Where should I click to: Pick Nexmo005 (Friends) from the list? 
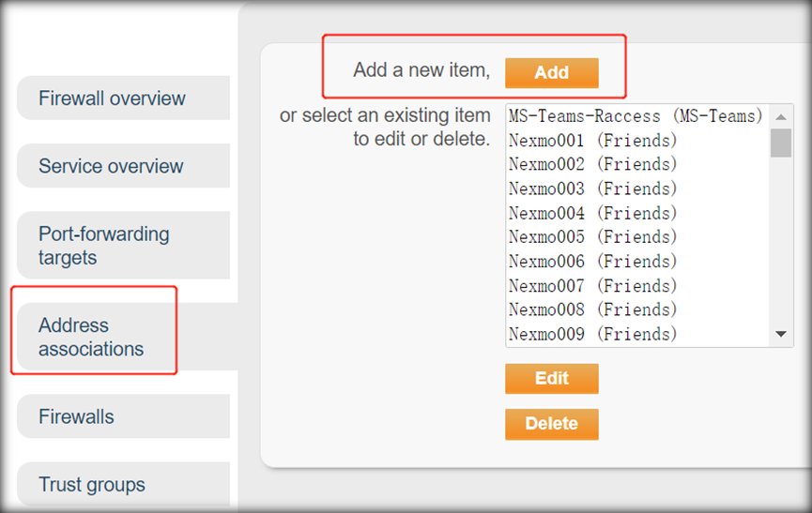coord(637,237)
